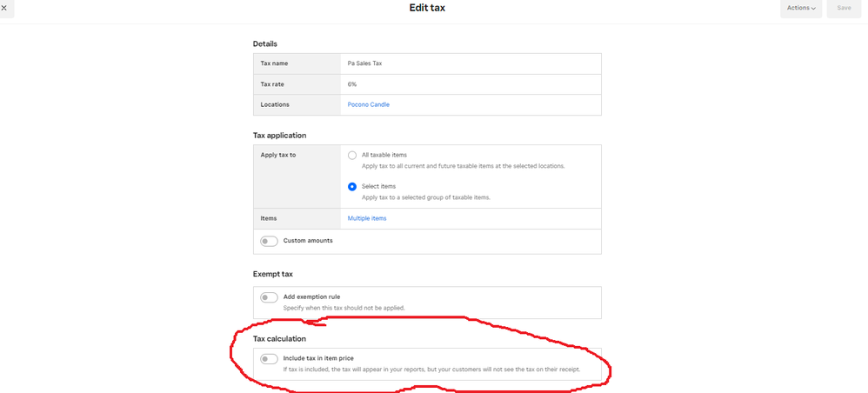Turn on Include tax in item price
868x393 pixels.
click(269, 359)
